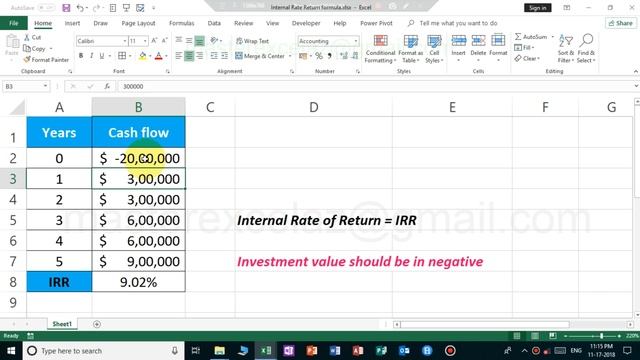The height and width of the screenshot is (360, 640).
Task: Click the Name Box showing B3
Action: [25, 87]
